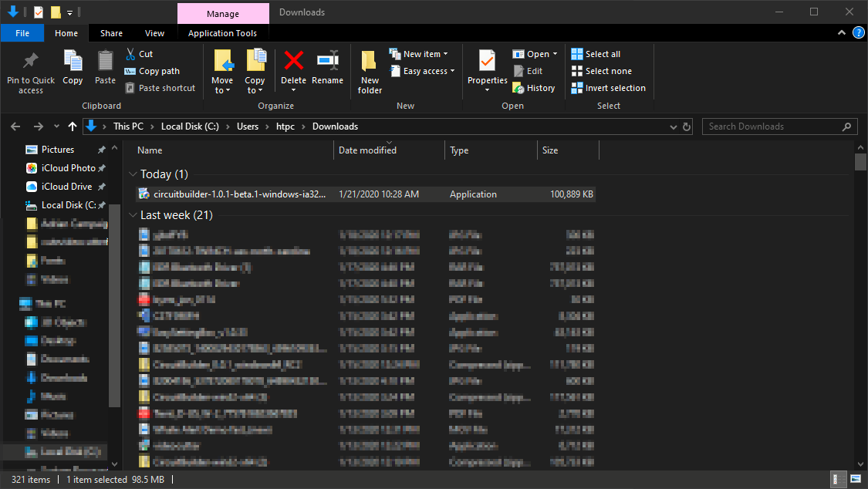Screen dimensions: 868x489
Task: Delete the selected file with red X
Action: coord(293,60)
